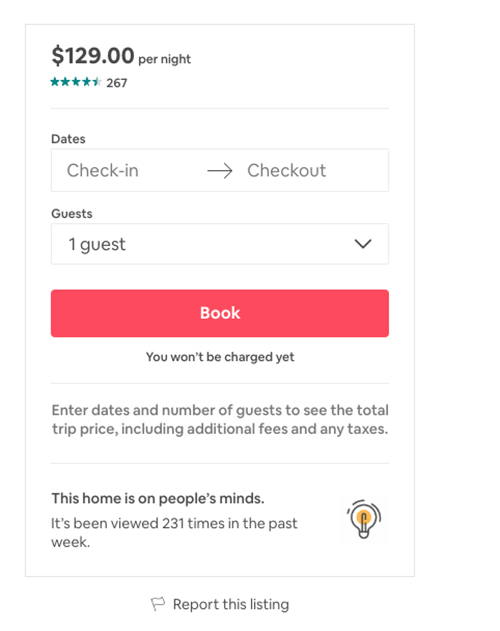500x631 pixels.
Task: Click the red Book button
Action: (220, 313)
